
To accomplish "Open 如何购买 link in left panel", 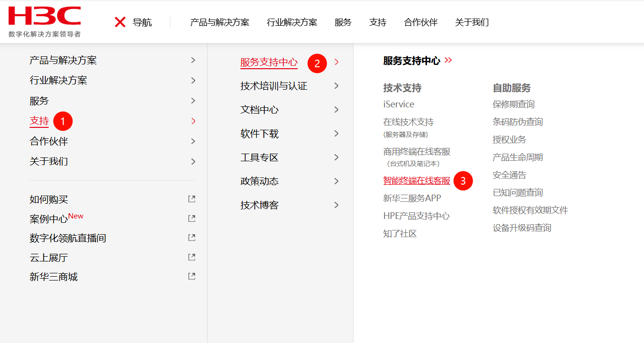I will point(49,199).
